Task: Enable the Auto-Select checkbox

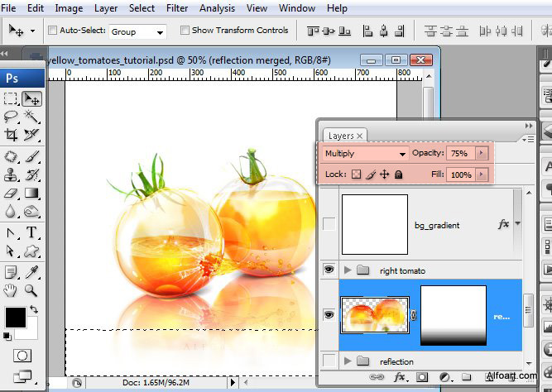Action: (x=54, y=31)
